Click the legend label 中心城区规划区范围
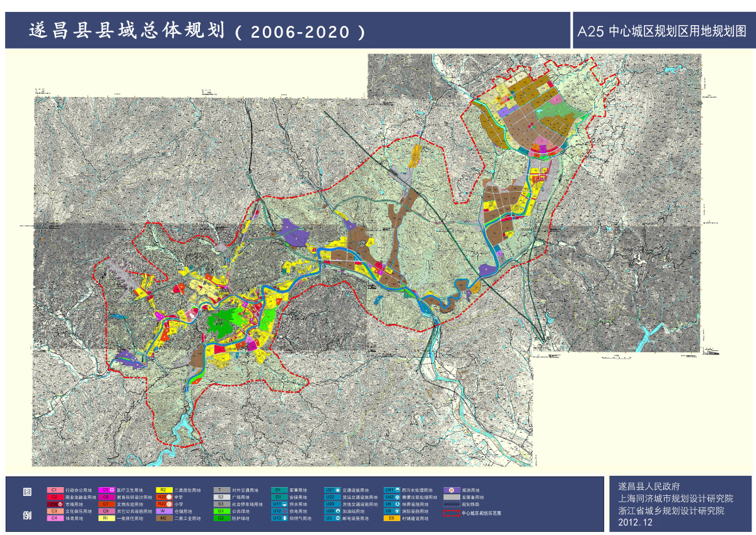 pos(481,514)
